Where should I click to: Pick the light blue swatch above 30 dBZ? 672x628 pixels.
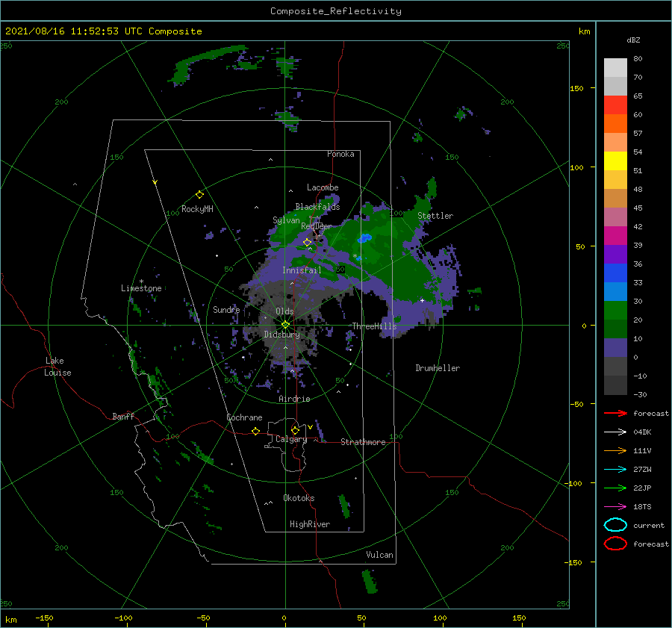tap(615, 291)
